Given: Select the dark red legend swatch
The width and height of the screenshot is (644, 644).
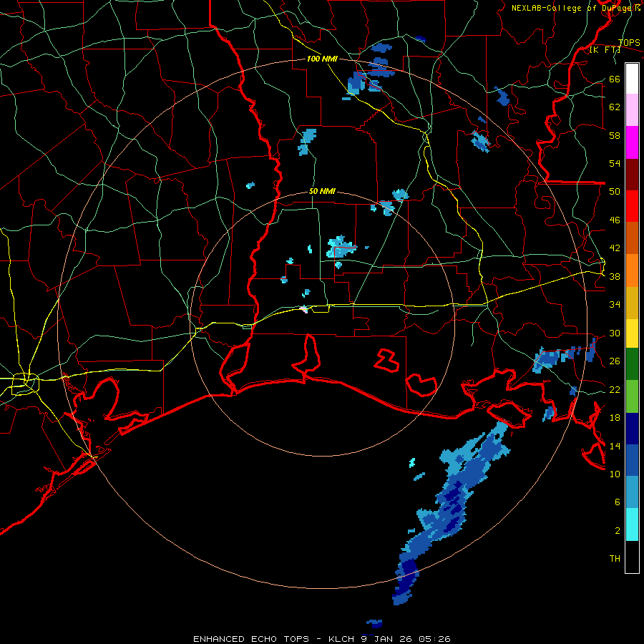Looking at the screenshot, I should [x=632, y=174].
